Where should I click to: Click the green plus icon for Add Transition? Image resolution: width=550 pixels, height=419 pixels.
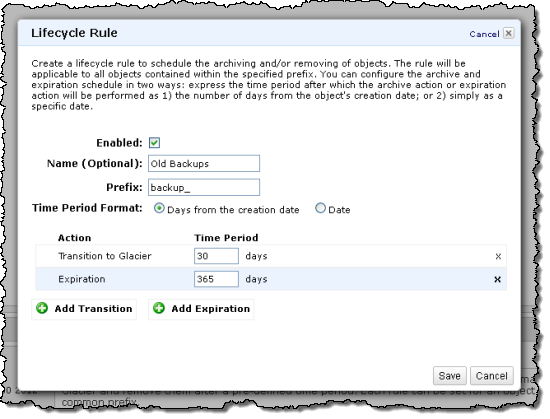42,308
